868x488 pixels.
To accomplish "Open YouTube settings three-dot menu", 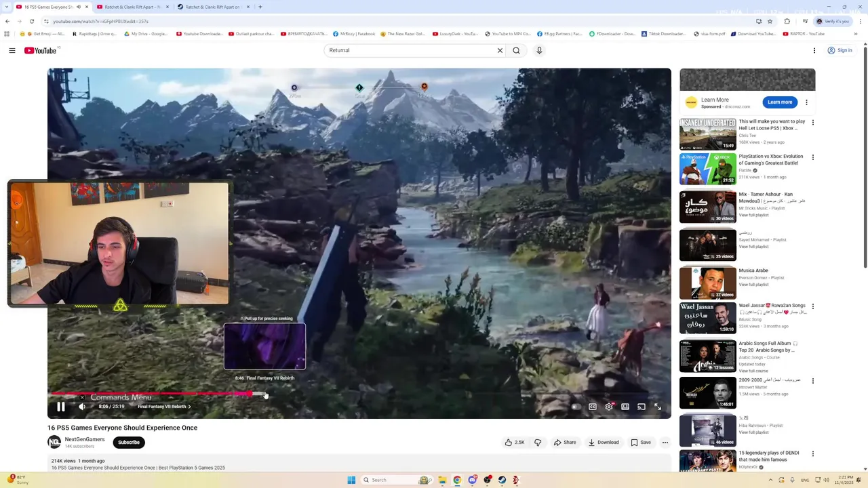I will 814,50.
